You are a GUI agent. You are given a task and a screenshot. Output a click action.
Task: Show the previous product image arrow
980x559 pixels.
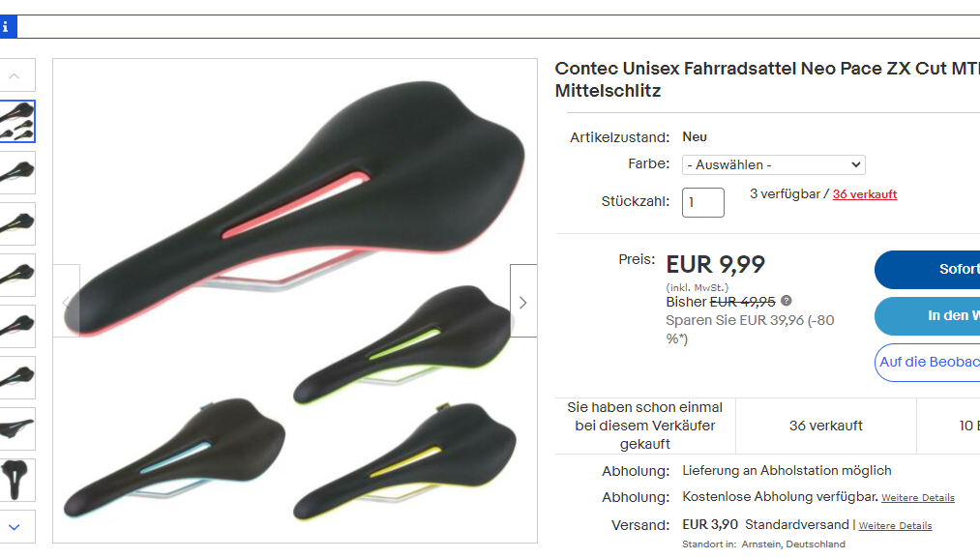[x=66, y=301]
